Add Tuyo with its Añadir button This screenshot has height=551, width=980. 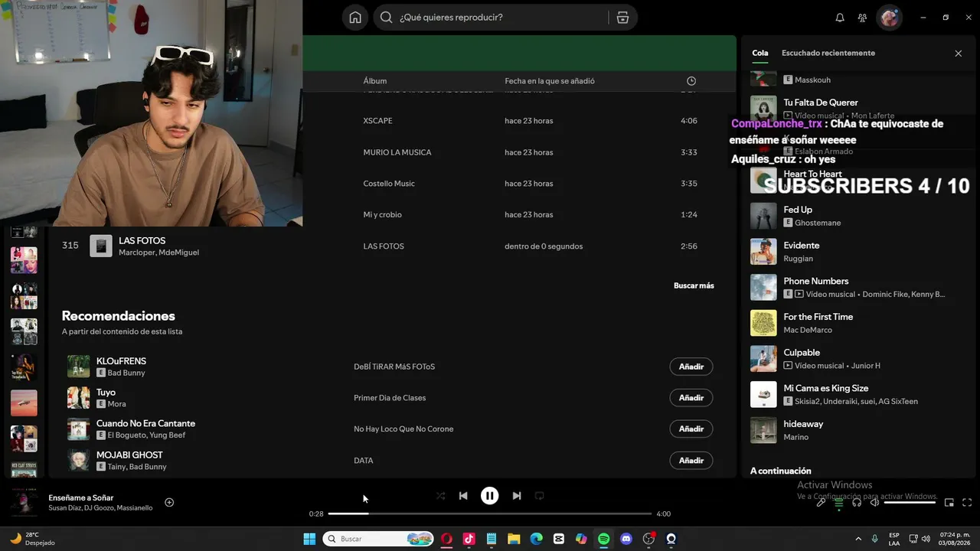click(691, 398)
